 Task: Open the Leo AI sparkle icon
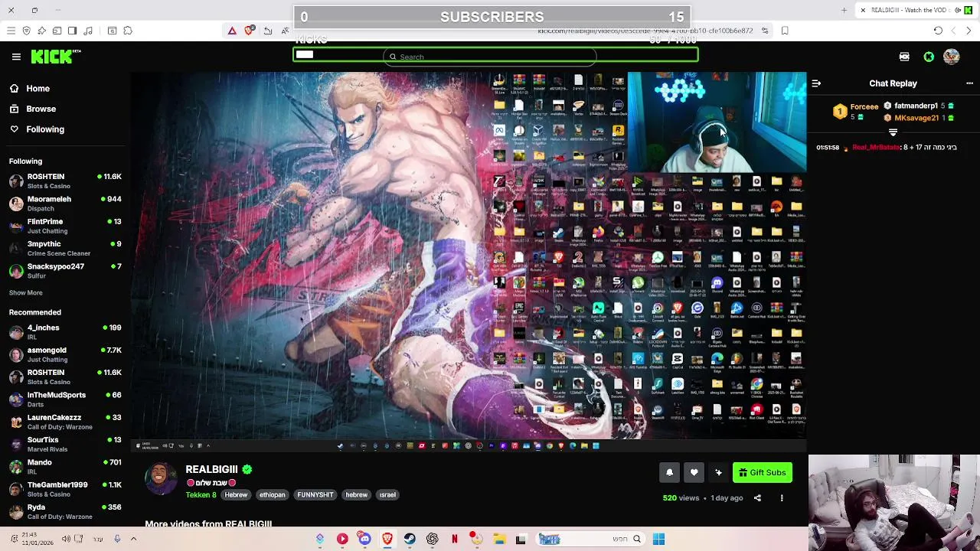[x=41, y=31]
